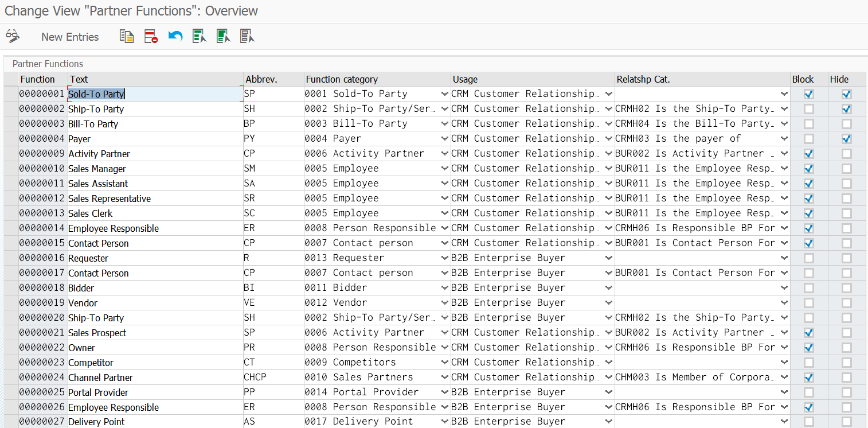The height and width of the screenshot is (428, 868).
Task: Click the Function column header
Action: [x=43, y=79]
